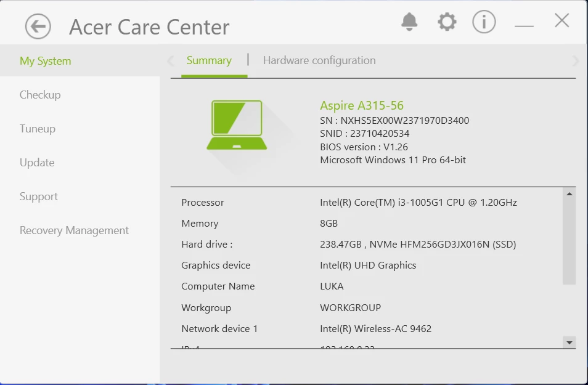Click the left tab scroll chevron

pyautogui.click(x=171, y=60)
